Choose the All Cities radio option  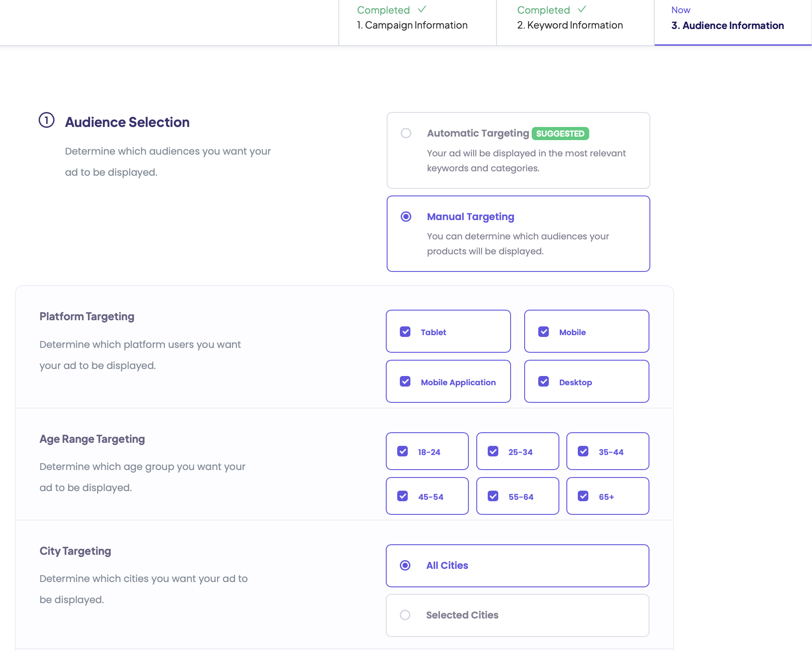[x=405, y=565]
